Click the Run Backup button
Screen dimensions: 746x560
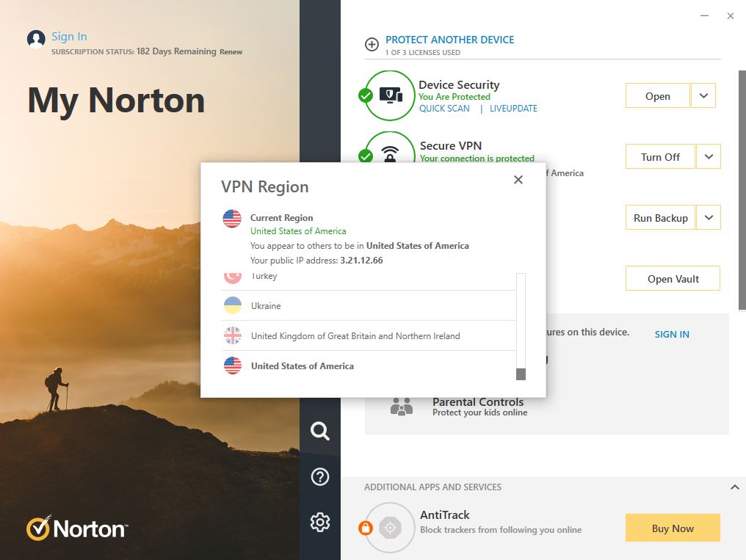coord(660,218)
